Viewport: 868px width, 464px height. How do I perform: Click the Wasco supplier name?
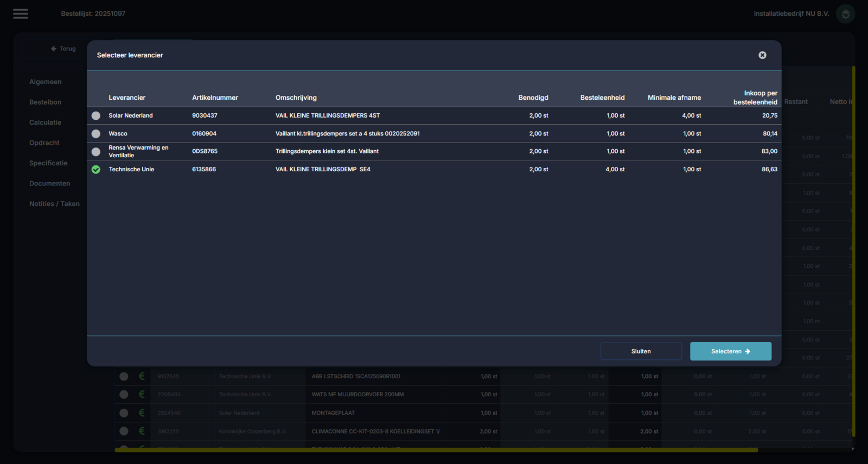tap(118, 133)
